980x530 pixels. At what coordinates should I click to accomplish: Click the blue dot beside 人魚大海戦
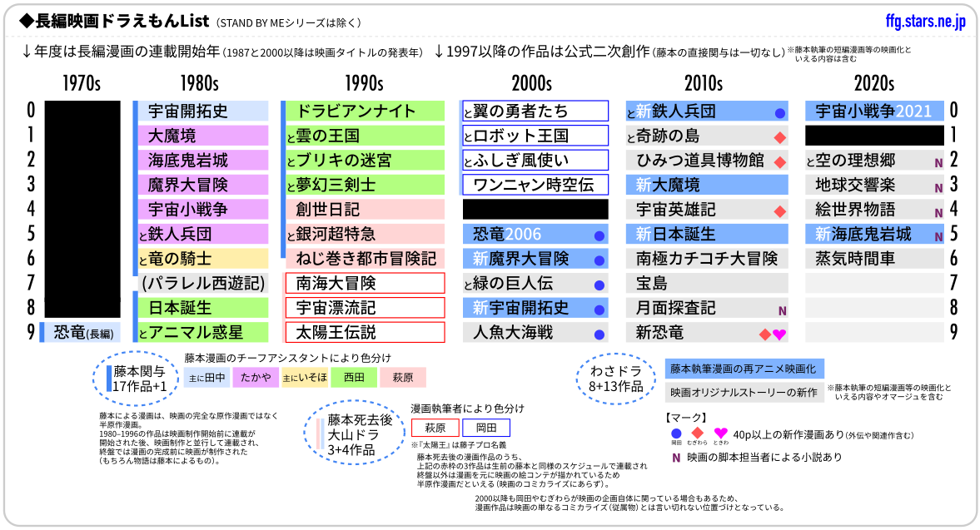(x=599, y=334)
